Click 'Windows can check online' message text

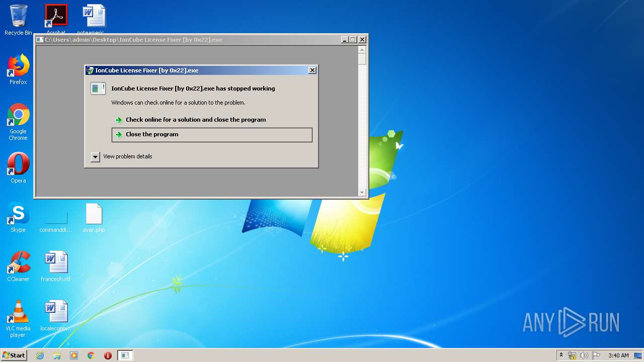click(178, 103)
